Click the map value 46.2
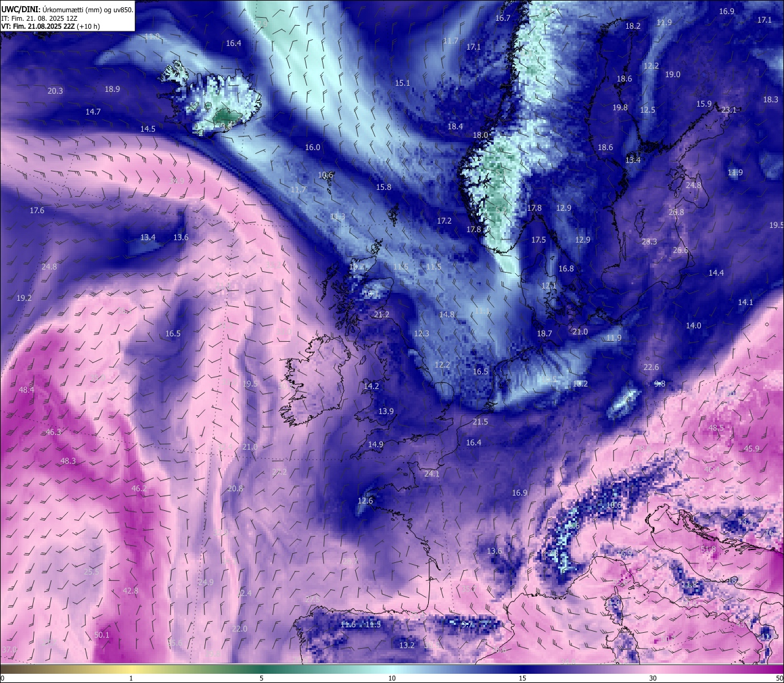Image resolution: width=784 pixels, height=683 pixels. click(139, 488)
